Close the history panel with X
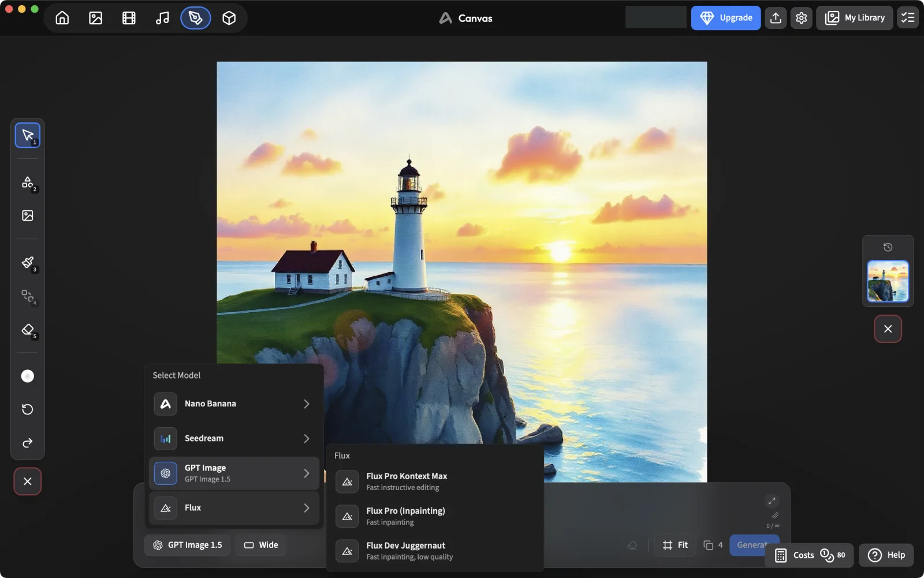 point(888,329)
